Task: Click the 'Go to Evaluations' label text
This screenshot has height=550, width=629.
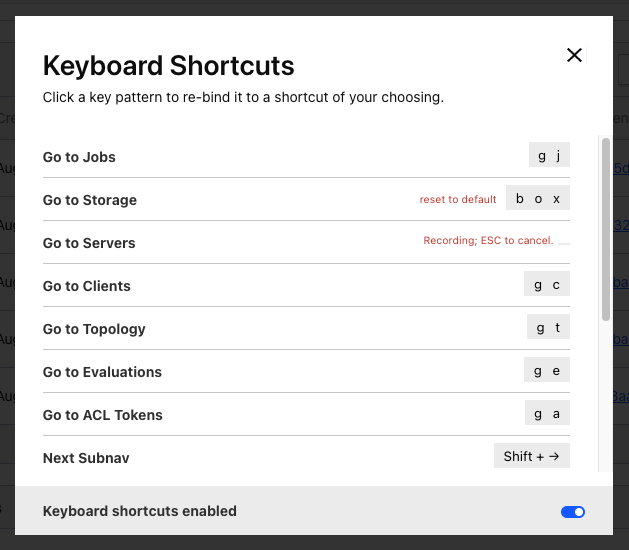Action: click(102, 372)
